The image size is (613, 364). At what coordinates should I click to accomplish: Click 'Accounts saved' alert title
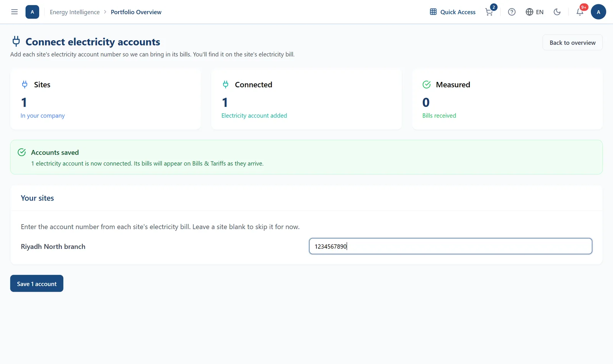pos(55,152)
